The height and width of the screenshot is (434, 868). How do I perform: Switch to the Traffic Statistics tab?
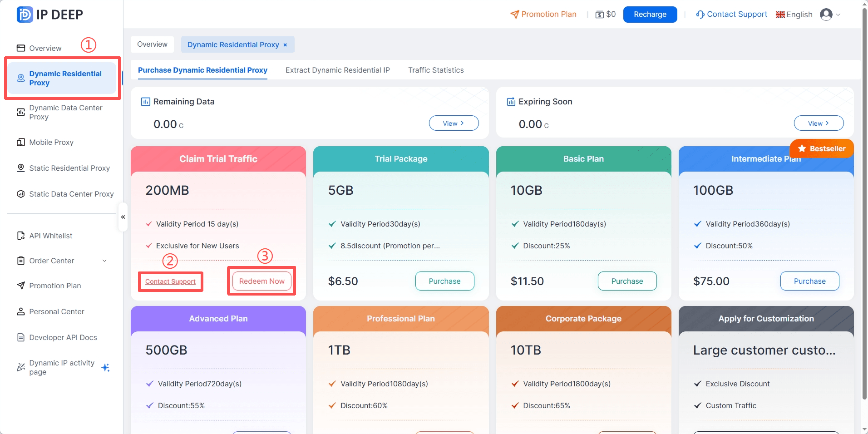(435, 70)
